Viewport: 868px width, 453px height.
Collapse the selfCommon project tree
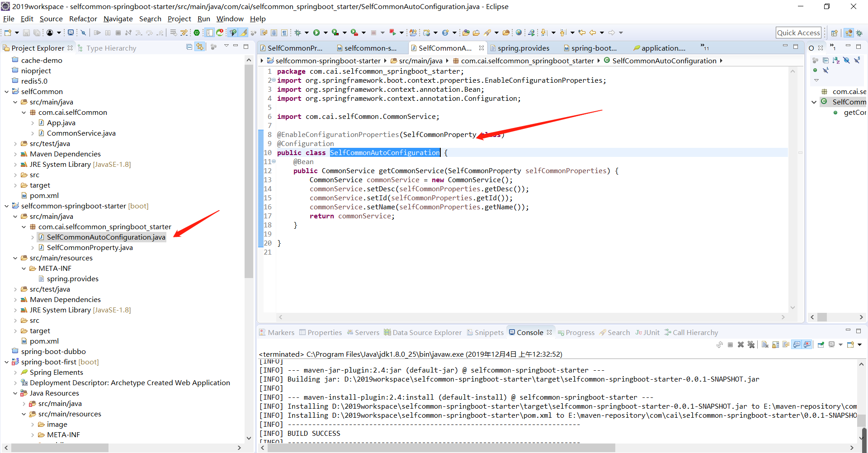(x=6, y=91)
